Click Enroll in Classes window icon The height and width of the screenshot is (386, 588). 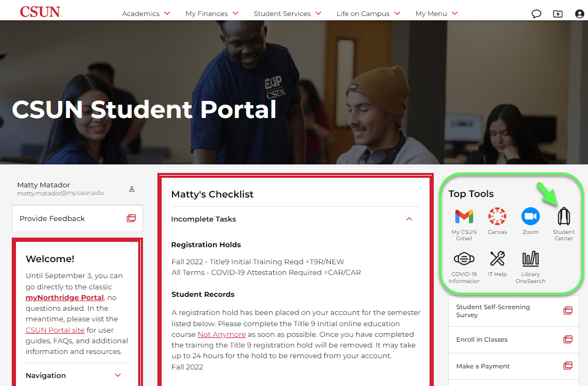pyautogui.click(x=568, y=340)
